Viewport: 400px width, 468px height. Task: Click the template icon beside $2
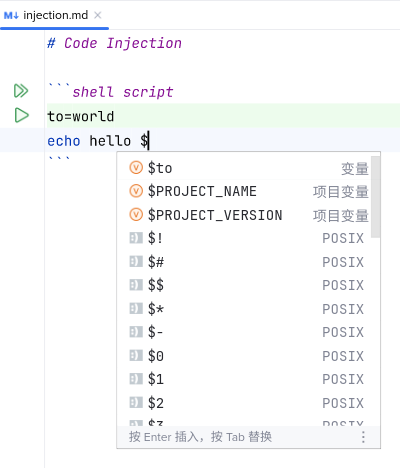coord(136,403)
